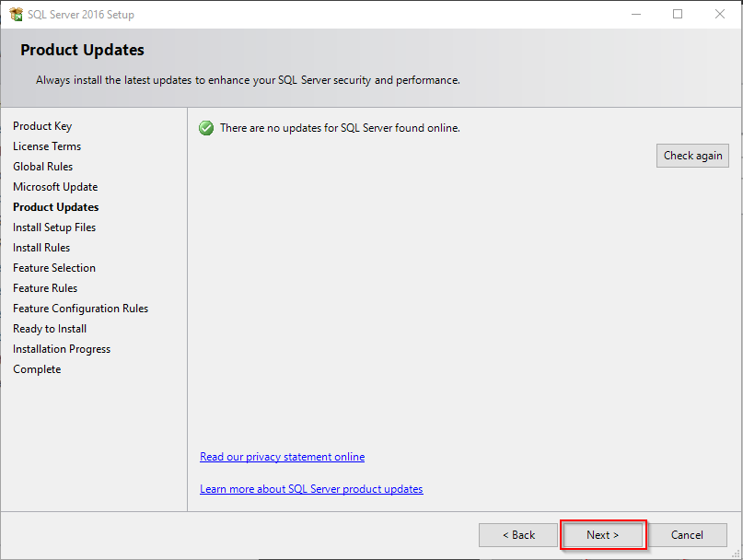The image size is (743, 560).
Task: Select Product Updates step in sidebar
Action: [56, 207]
